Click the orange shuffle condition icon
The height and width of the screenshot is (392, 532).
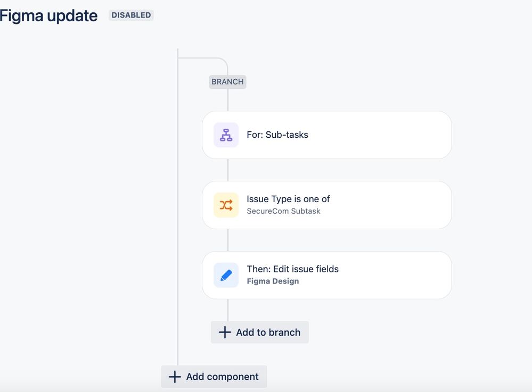tap(226, 205)
